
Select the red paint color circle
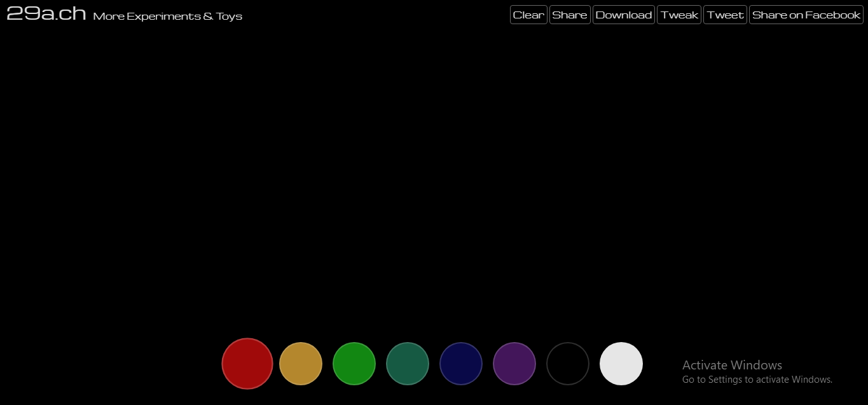click(x=247, y=364)
